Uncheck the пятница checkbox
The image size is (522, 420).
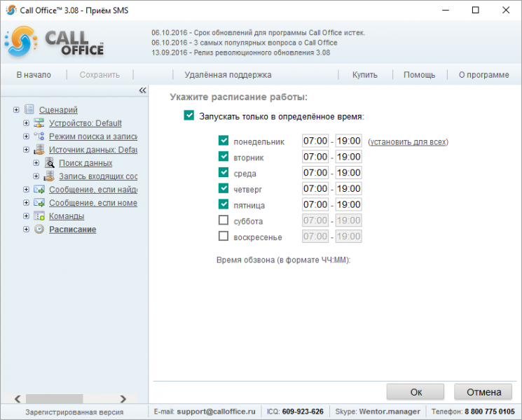(224, 204)
